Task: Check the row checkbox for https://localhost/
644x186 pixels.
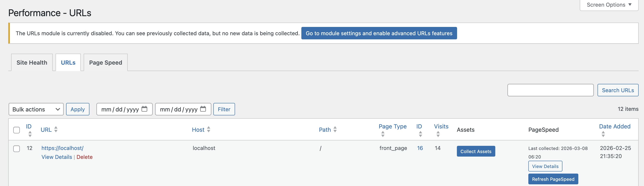Action: pos(17,148)
